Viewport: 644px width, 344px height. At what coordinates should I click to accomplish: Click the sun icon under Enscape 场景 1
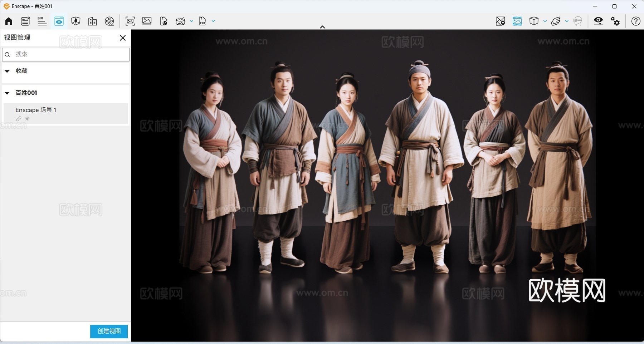27,119
